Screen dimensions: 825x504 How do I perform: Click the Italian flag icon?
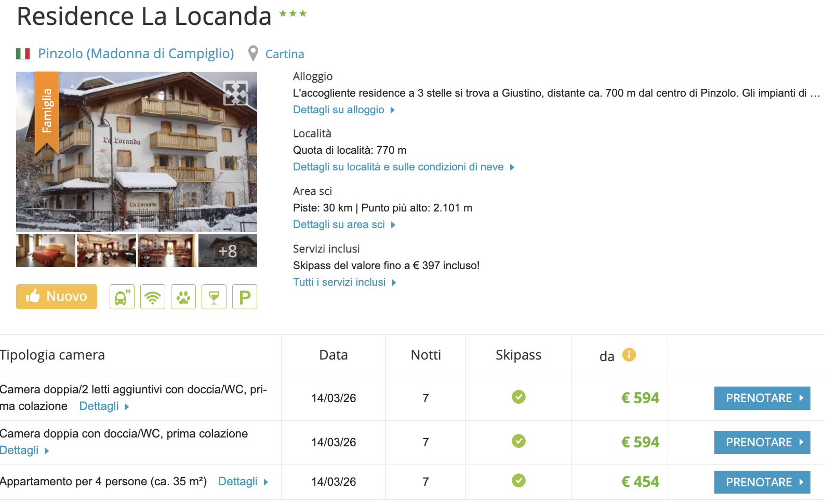[23, 54]
